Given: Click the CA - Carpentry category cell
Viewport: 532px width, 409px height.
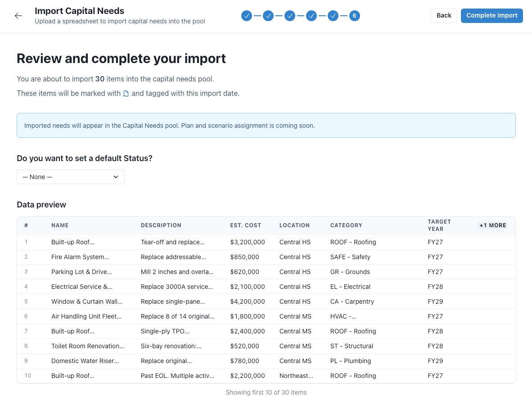Looking at the screenshot, I should click(x=352, y=301).
